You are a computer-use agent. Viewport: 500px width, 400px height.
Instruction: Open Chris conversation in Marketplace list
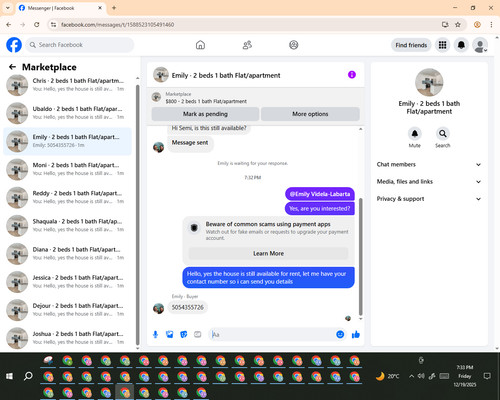coord(68,85)
